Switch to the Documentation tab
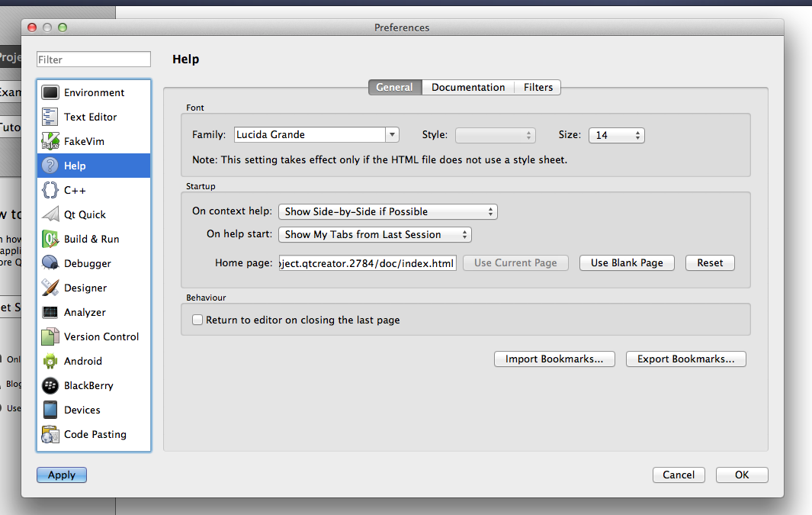Image resolution: width=812 pixels, height=515 pixels. click(467, 88)
